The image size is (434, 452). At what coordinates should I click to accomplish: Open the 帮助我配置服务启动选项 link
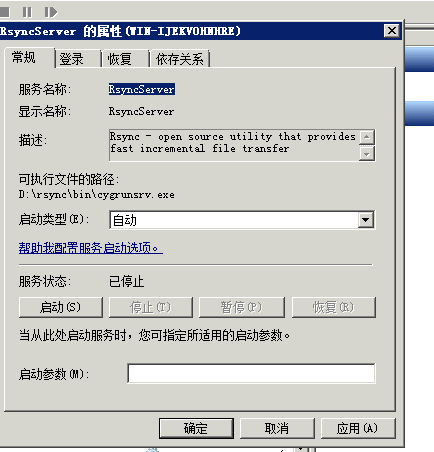tap(91, 248)
